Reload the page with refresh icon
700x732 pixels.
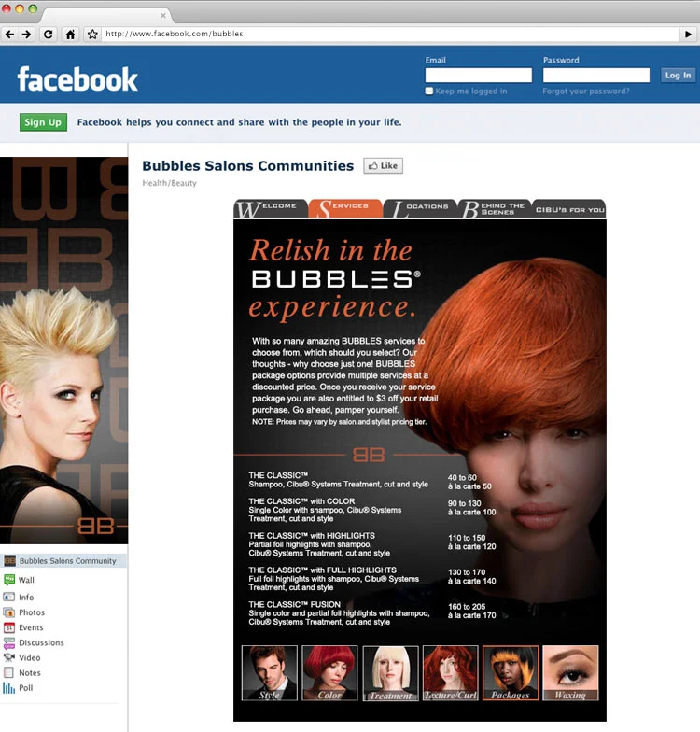click(49, 34)
